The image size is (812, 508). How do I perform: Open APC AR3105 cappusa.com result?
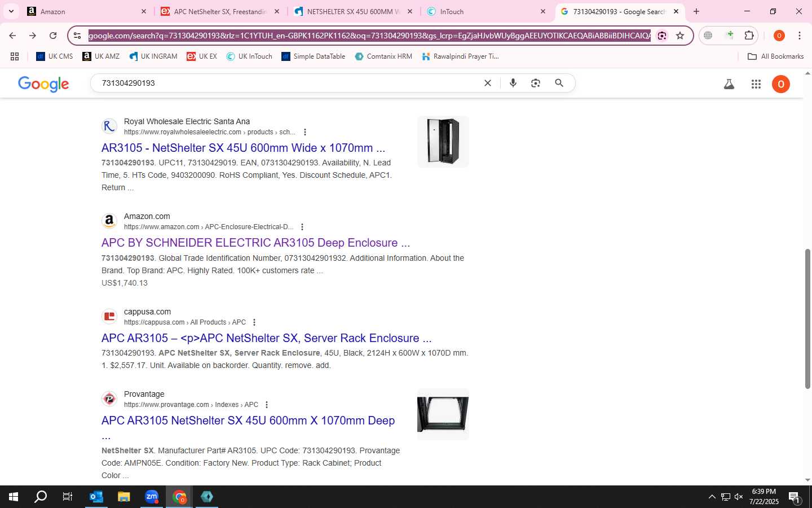[x=266, y=338]
